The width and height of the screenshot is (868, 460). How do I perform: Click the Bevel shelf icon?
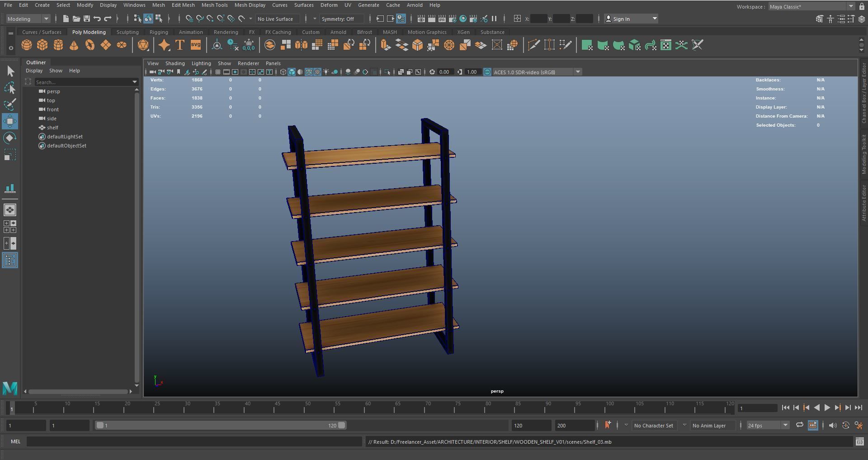(x=417, y=45)
